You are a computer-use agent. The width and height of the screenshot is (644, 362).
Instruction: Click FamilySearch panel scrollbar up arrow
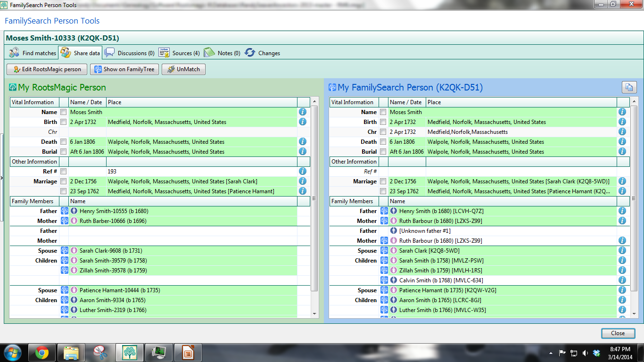point(634,102)
